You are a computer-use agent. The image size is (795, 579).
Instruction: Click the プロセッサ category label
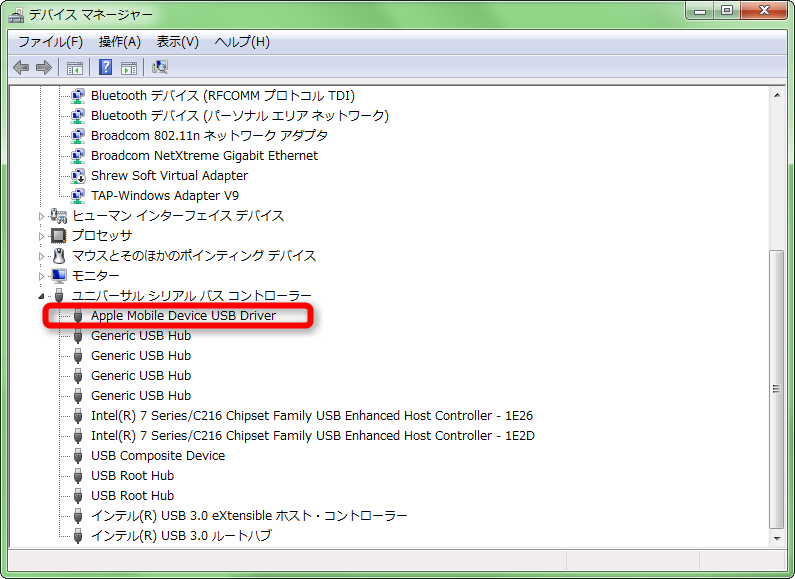101,236
